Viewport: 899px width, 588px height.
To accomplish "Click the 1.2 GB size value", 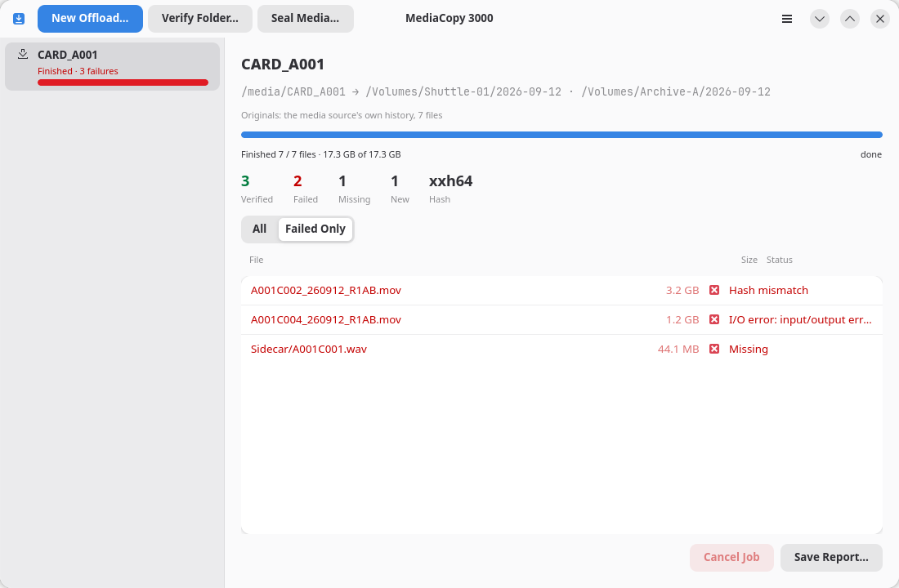I will click(682, 319).
